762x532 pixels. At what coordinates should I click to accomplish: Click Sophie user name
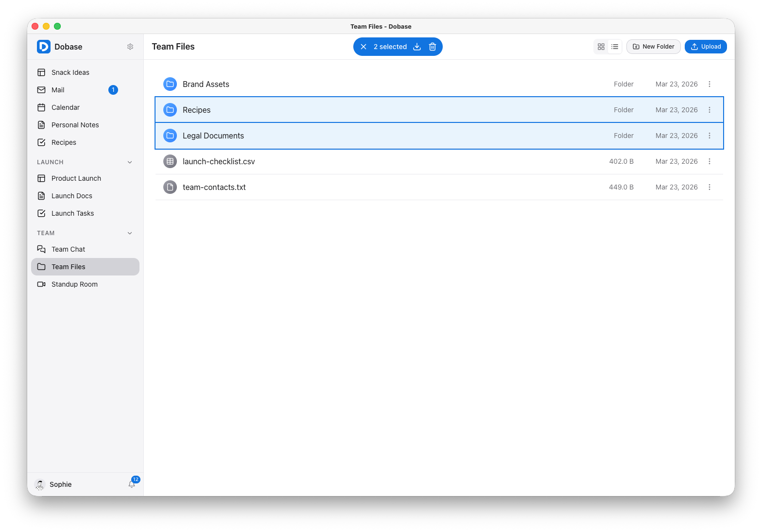pos(61,484)
